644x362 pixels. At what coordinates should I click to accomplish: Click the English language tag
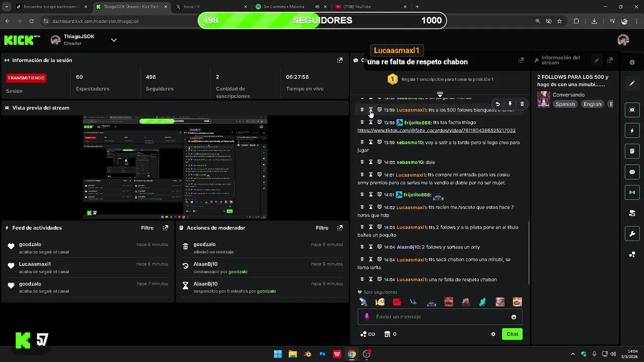592,104
